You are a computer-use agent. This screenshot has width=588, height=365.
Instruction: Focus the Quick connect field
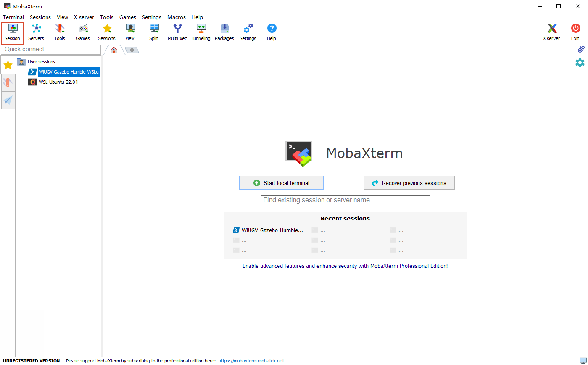[51, 50]
